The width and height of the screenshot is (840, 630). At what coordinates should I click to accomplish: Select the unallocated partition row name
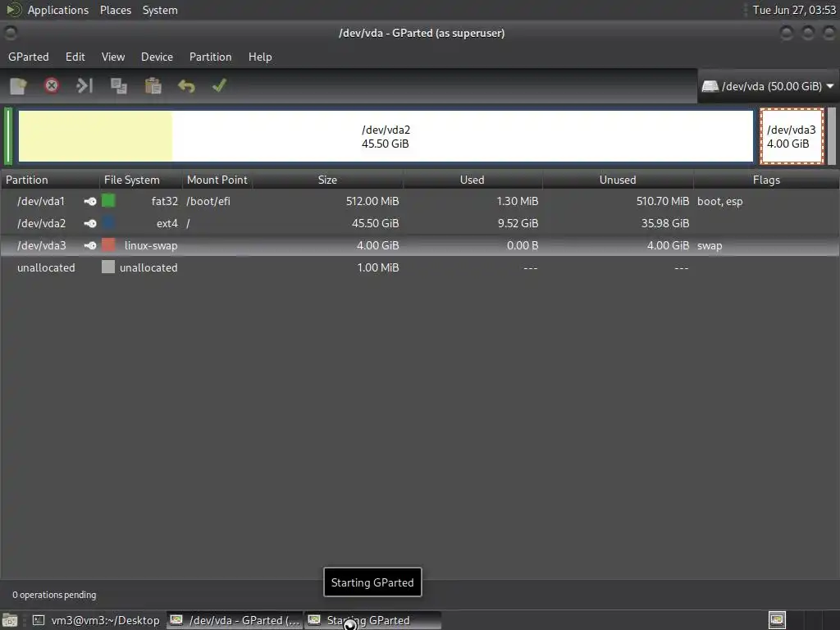[46, 267]
